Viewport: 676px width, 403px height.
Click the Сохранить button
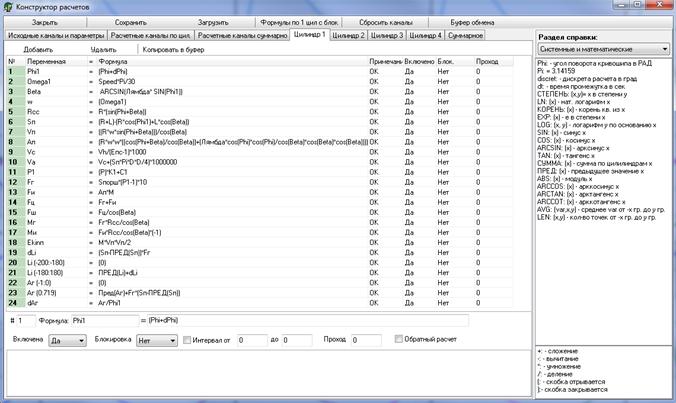[x=131, y=22]
